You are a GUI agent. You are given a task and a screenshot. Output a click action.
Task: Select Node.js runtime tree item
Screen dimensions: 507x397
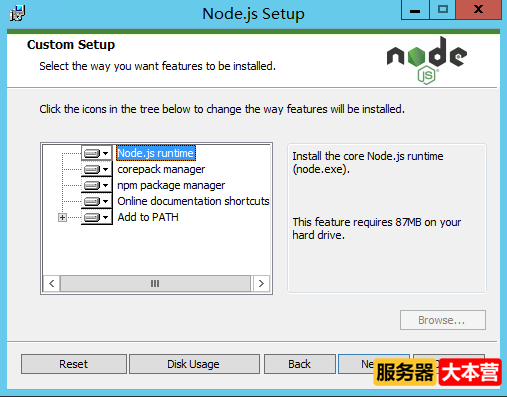click(x=156, y=153)
